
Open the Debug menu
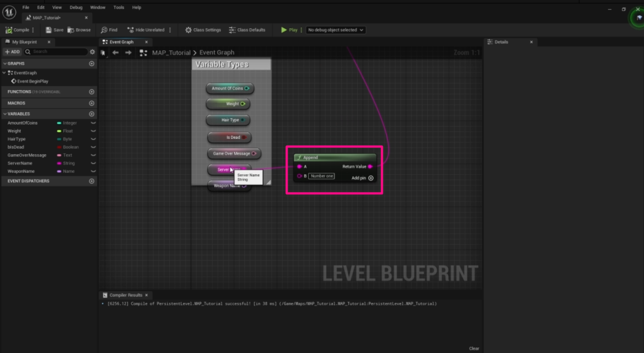click(x=76, y=8)
